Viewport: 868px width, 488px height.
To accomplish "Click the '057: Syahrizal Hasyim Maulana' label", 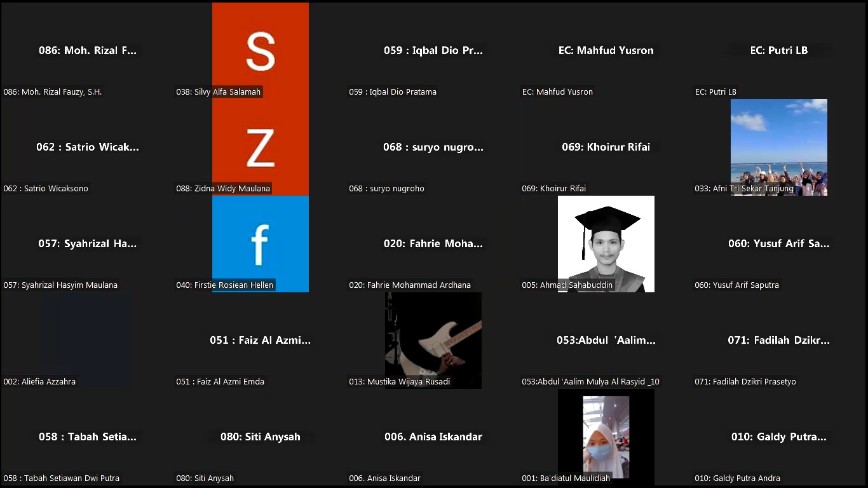I will point(60,285).
